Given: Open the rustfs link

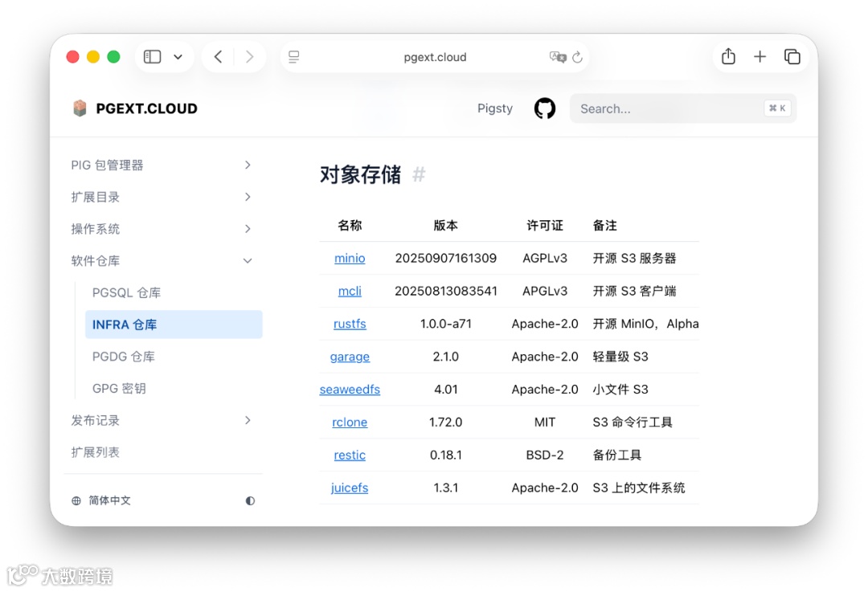Looking at the screenshot, I should tap(350, 324).
